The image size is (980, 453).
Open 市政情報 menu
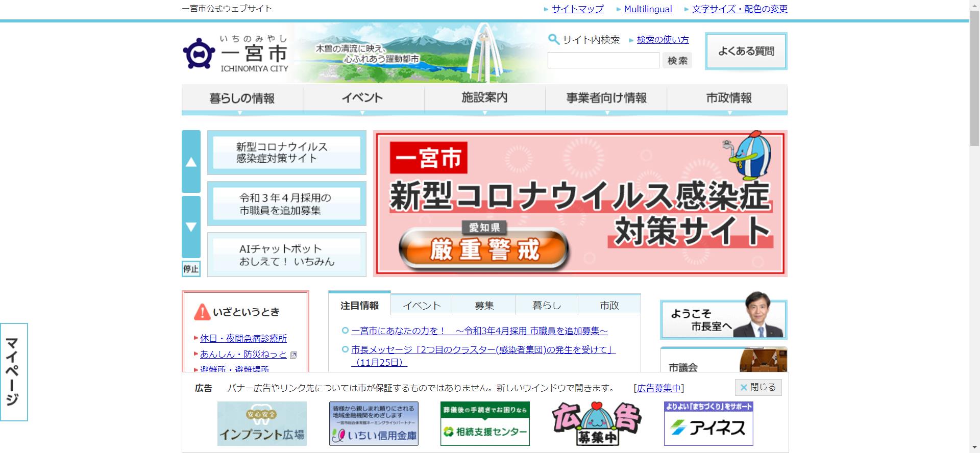727,98
